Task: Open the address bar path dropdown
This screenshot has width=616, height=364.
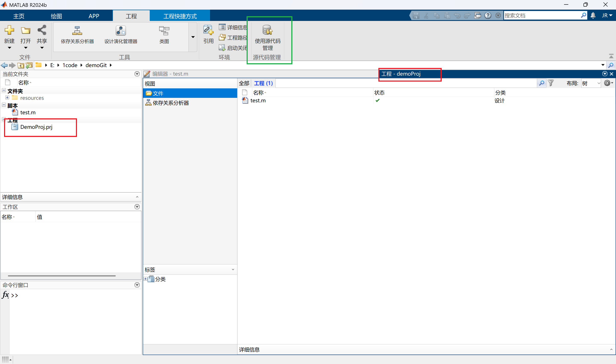Action: pos(603,65)
